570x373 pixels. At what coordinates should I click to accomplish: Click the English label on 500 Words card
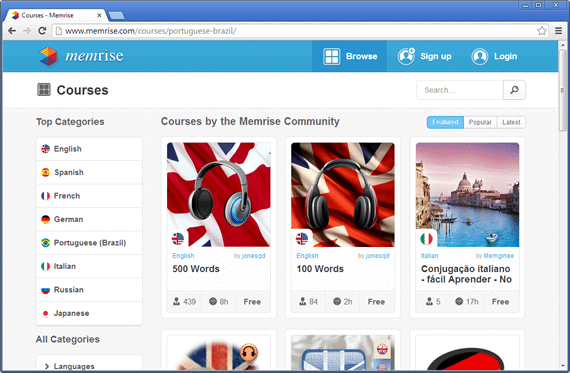tap(183, 256)
